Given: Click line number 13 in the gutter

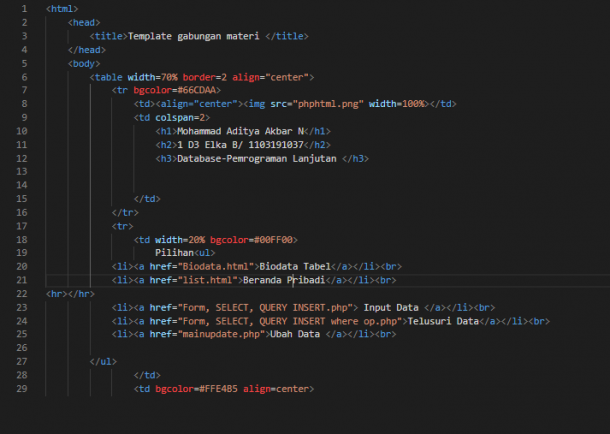Looking at the screenshot, I should pyautogui.click(x=22, y=172).
